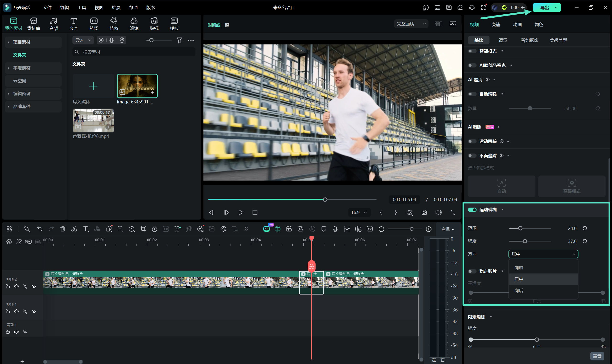Image resolution: width=612 pixels, height=364 pixels.
Task: Choose 向后 in direction list
Action: pos(543,291)
